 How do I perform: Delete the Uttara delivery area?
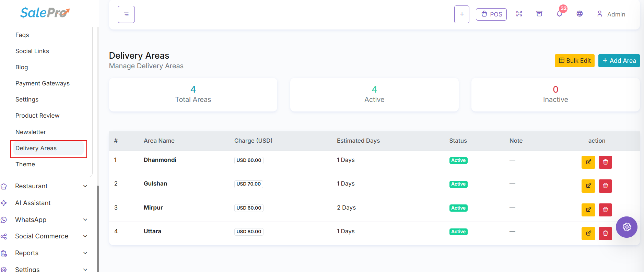point(606,233)
